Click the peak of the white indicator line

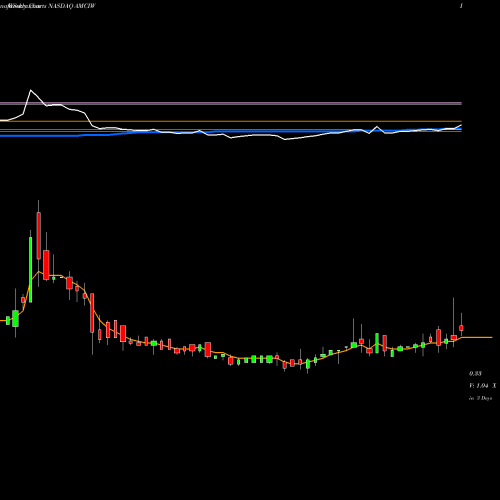31,90
